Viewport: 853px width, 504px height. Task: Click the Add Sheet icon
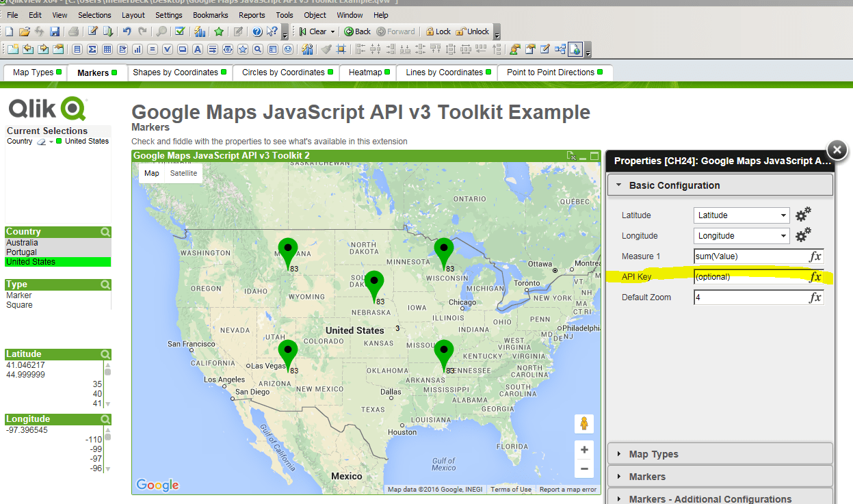click(x=13, y=49)
